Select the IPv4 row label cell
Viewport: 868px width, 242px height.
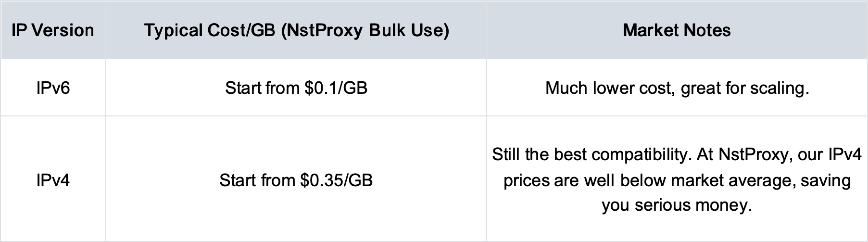click(53, 180)
